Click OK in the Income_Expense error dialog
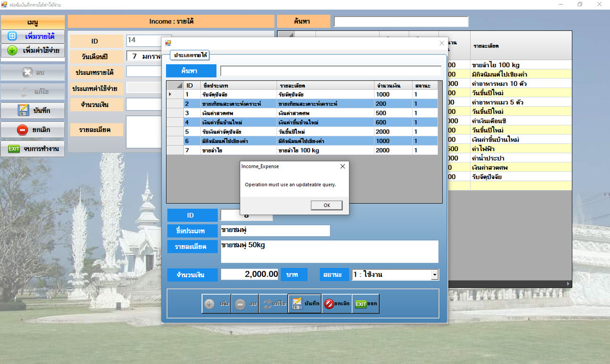The width and height of the screenshot is (610, 364). [x=326, y=205]
